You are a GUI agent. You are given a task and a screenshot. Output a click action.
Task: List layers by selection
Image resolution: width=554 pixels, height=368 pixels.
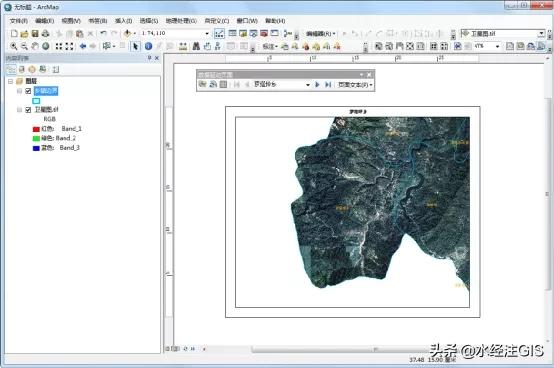[x=43, y=70]
